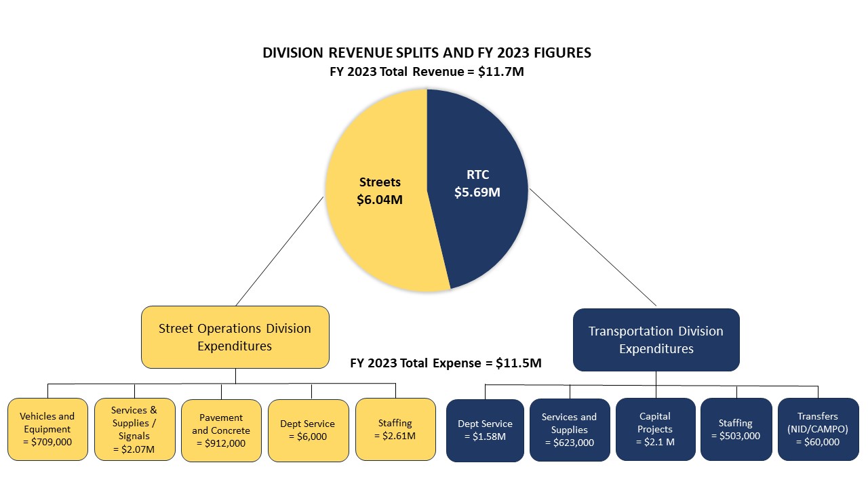Open the Transportation Division Expenditures box
Viewport: 868px width, 488px height.
point(656,339)
